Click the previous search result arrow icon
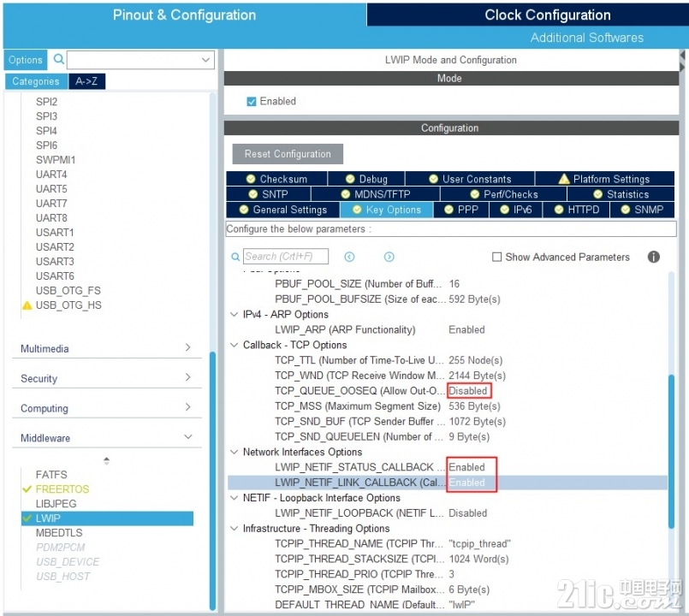Viewport: 689px width, 616px height. coord(349,257)
